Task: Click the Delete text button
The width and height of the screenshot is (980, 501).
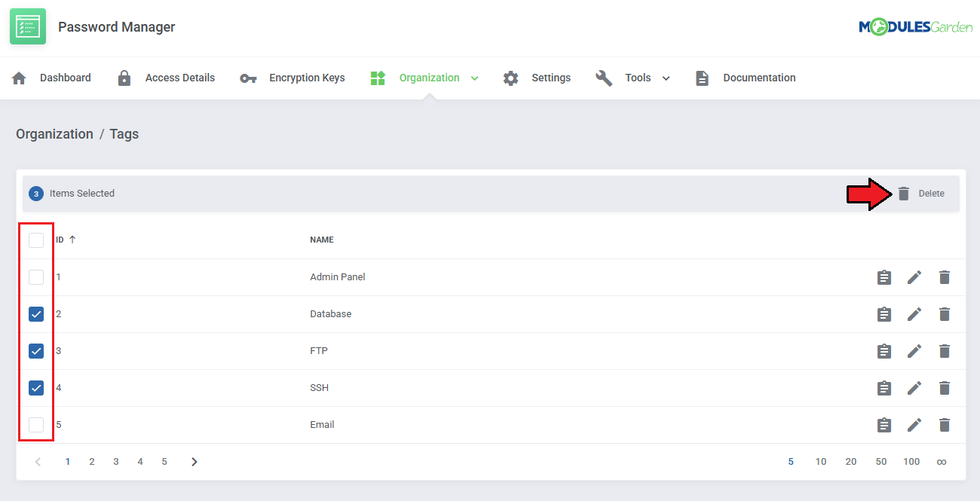Action: pos(931,194)
